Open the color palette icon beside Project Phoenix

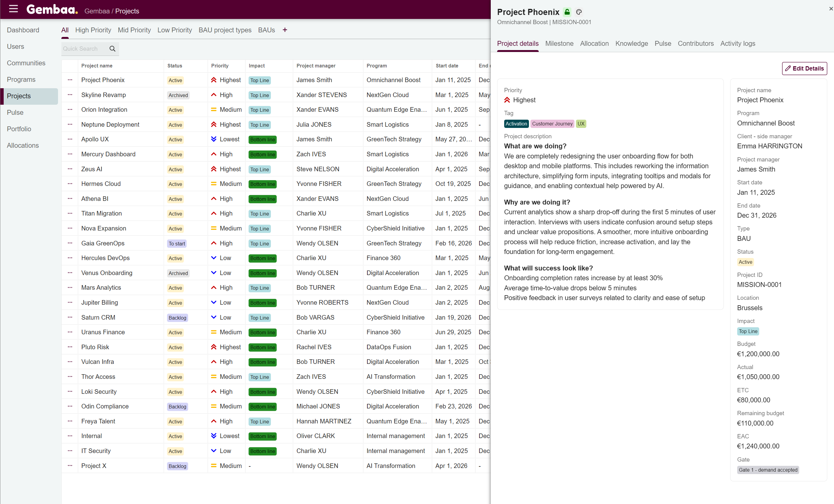click(x=579, y=12)
